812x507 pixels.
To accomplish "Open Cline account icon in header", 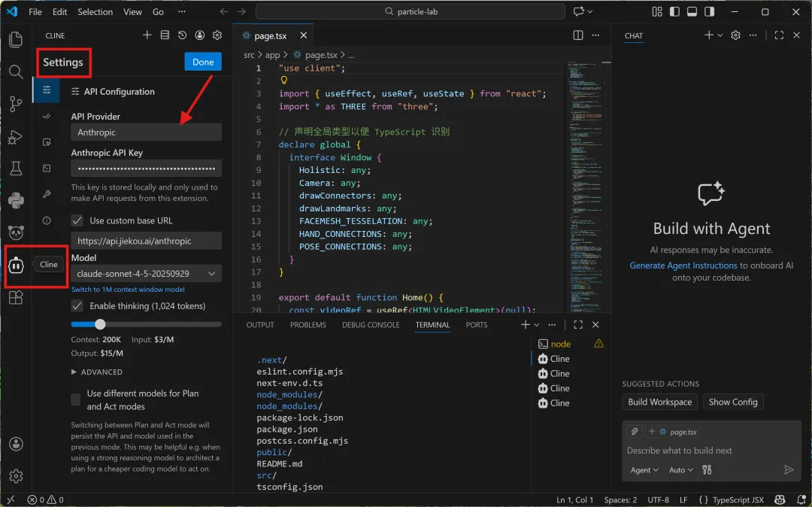I will tap(200, 35).
